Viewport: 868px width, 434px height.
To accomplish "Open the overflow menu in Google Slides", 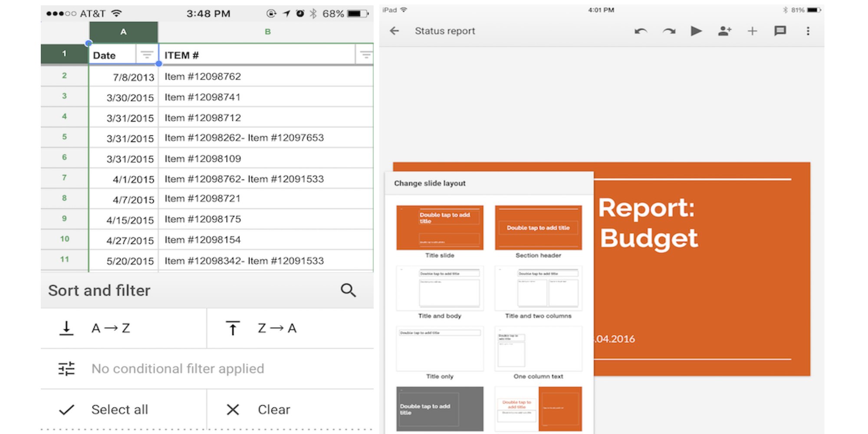I will 808,31.
